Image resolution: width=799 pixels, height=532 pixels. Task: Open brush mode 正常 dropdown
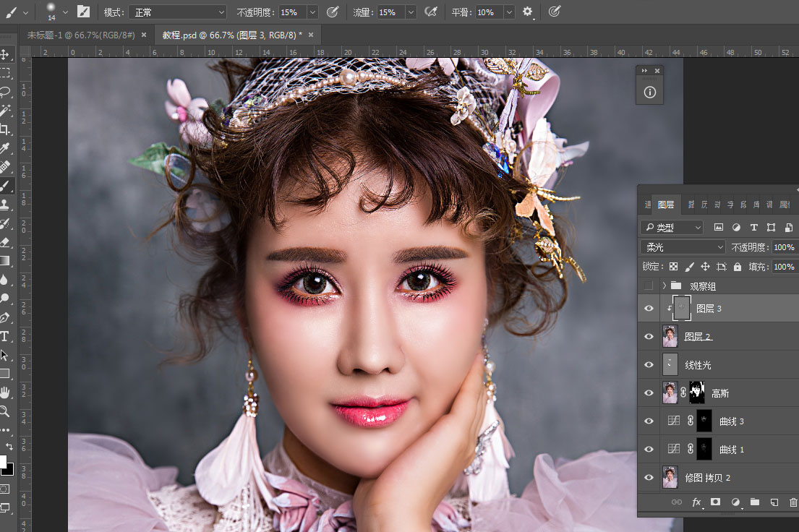tap(177, 12)
